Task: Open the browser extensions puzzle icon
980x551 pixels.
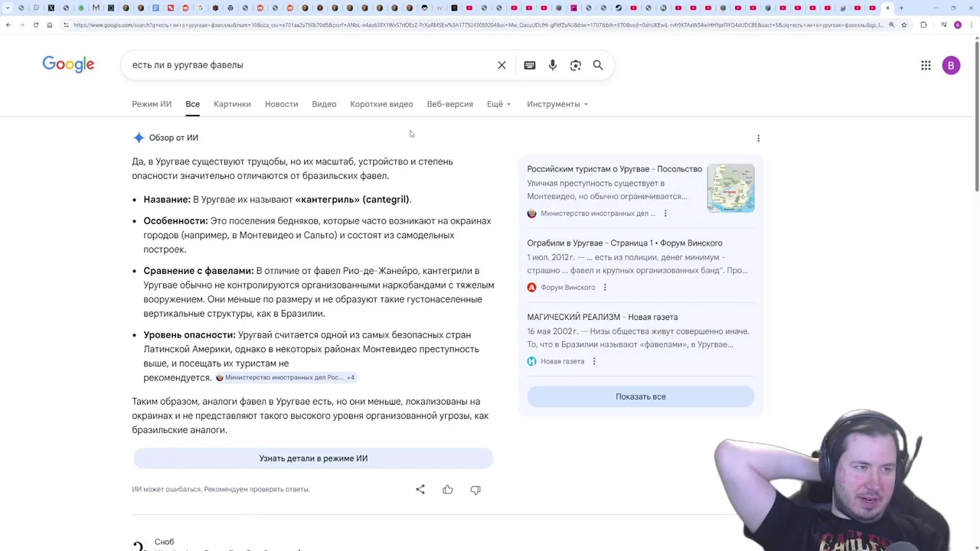Action: coord(923,24)
